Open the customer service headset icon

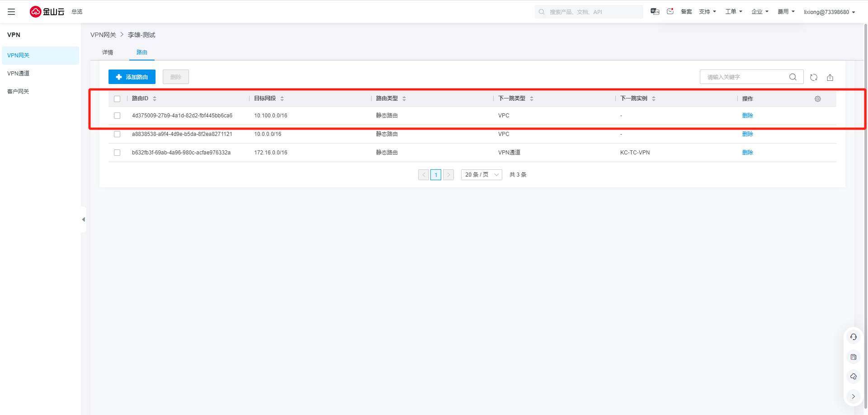[853, 337]
